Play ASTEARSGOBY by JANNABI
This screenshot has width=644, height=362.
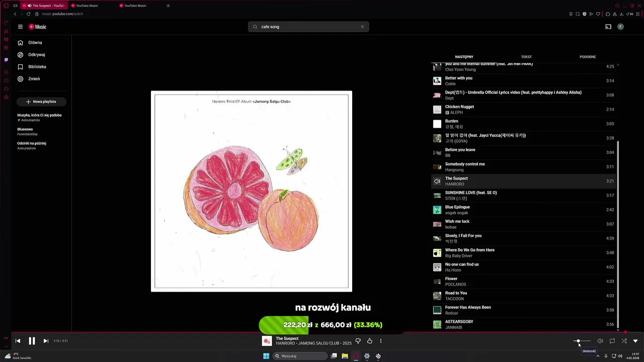point(524,324)
